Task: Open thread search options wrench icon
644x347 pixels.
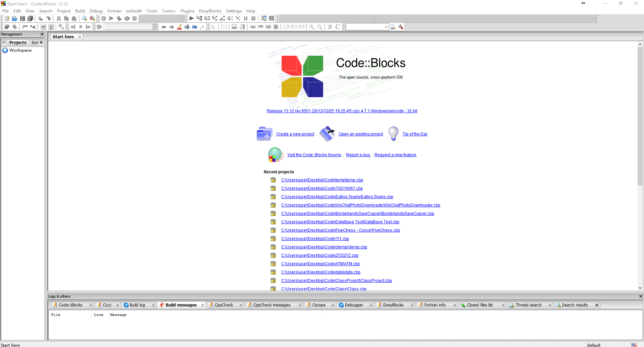Action: click(x=401, y=27)
